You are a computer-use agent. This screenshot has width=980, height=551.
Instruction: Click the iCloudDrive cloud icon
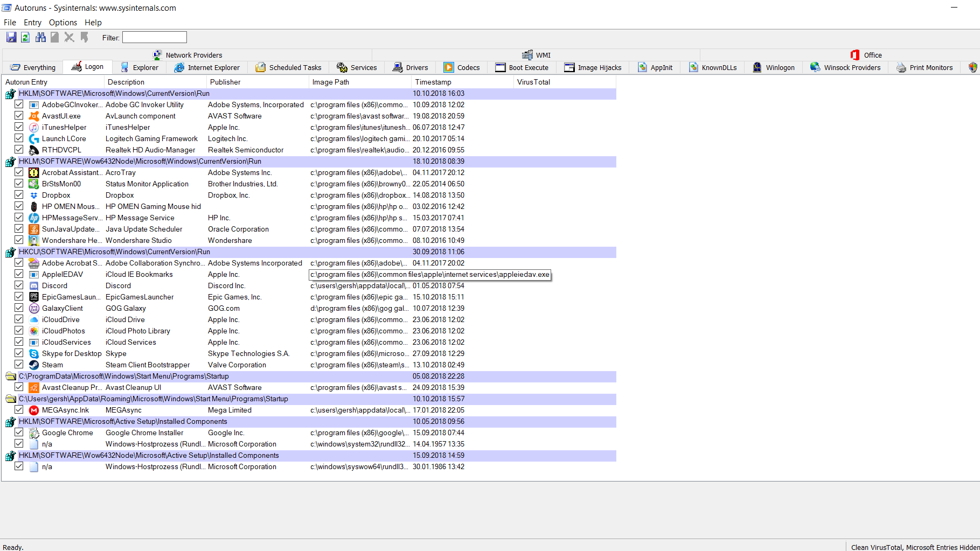pyautogui.click(x=34, y=319)
